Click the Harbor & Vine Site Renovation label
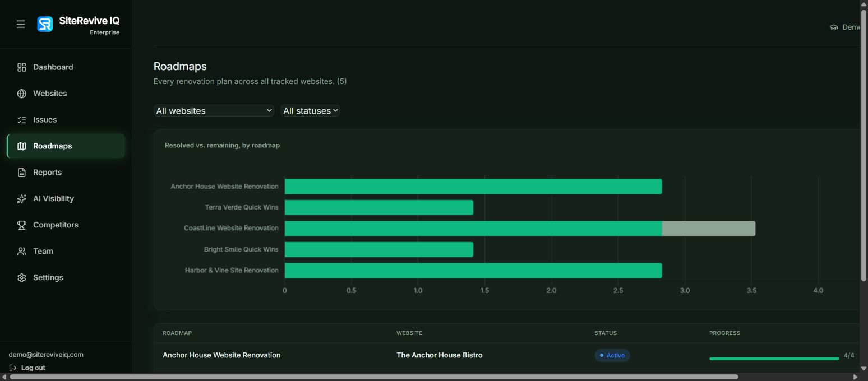This screenshot has width=868, height=381. coord(232,270)
